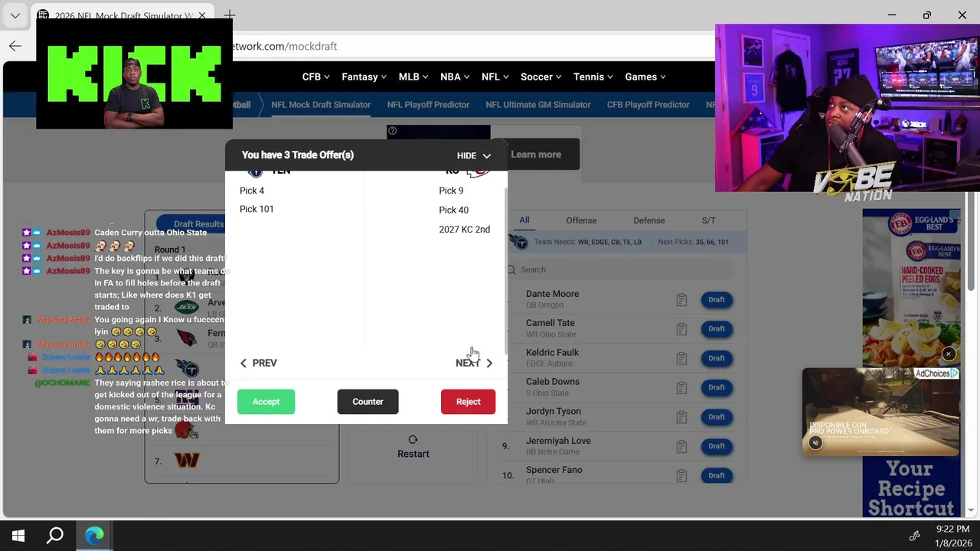Open Microsoft Edge from the taskbar
Screen dimensions: 980x551
[94, 536]
